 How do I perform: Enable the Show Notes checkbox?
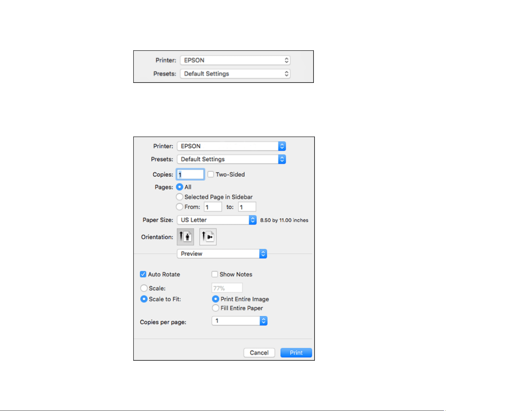click(215, 274)
